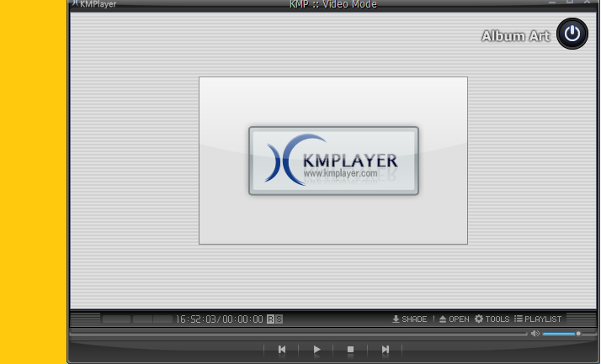601x364 pixels.
Task: Skip to previous track
Action: click(x=282, y=350)
